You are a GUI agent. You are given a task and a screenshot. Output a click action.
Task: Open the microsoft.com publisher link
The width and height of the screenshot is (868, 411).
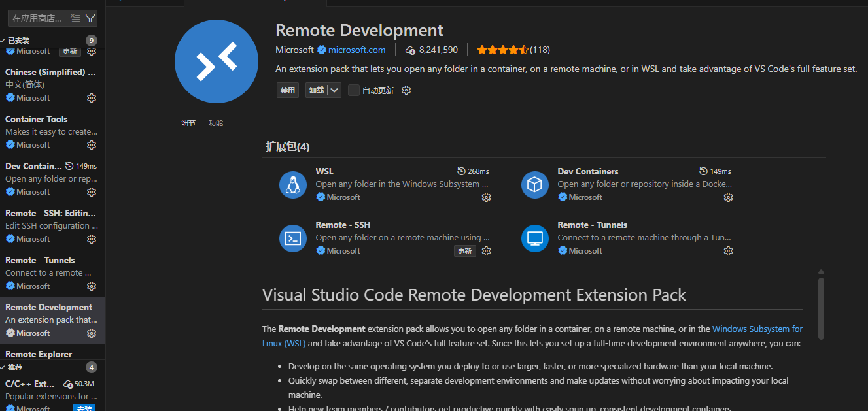357,50
